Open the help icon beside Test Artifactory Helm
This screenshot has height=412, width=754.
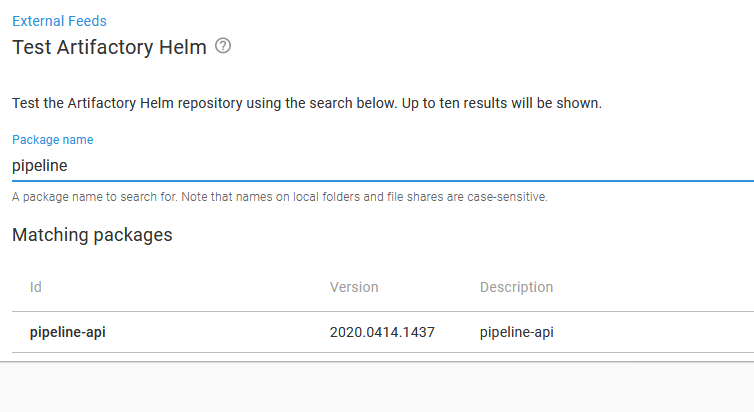point(223,46)
